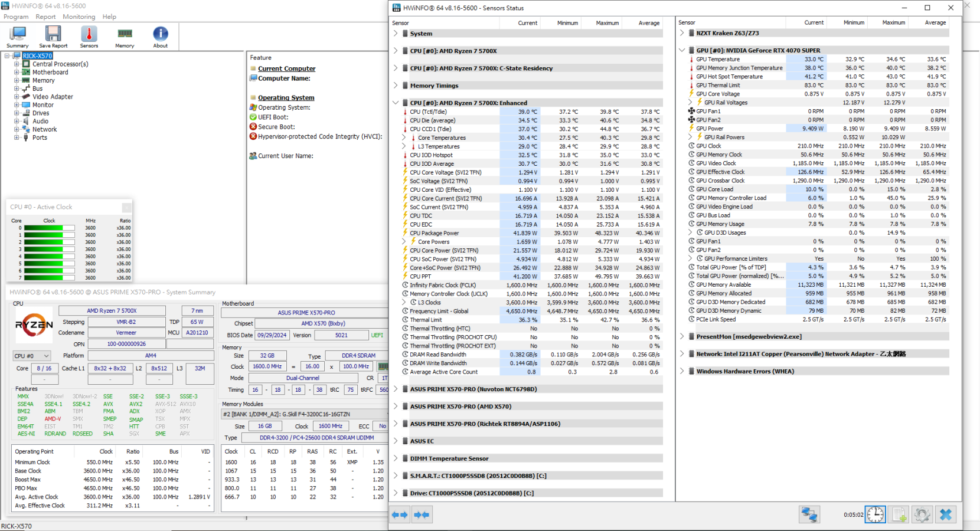The height and width of the screenshot is (531, 980).
Task: Collapse the GPU NVIDIA GeForce RTX 4070 SUPER group
Action: [682, 50]
